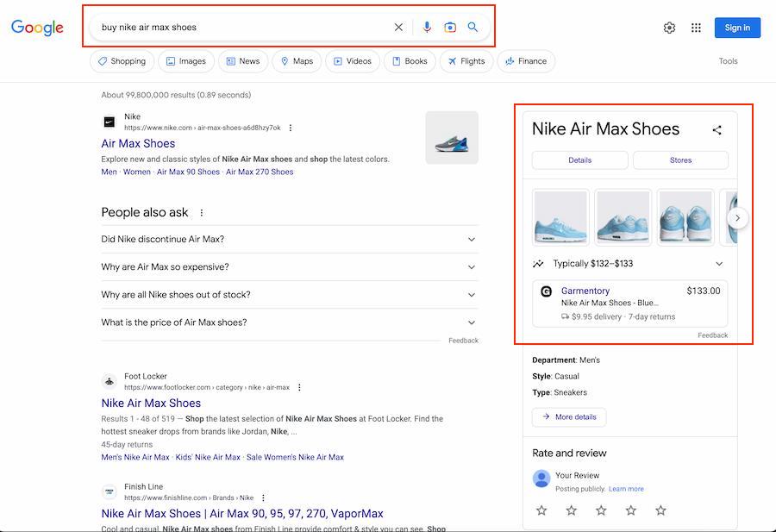The image size is (776, 532).
Task: Switch to News results tab
Action: click(x=243, y=61)
